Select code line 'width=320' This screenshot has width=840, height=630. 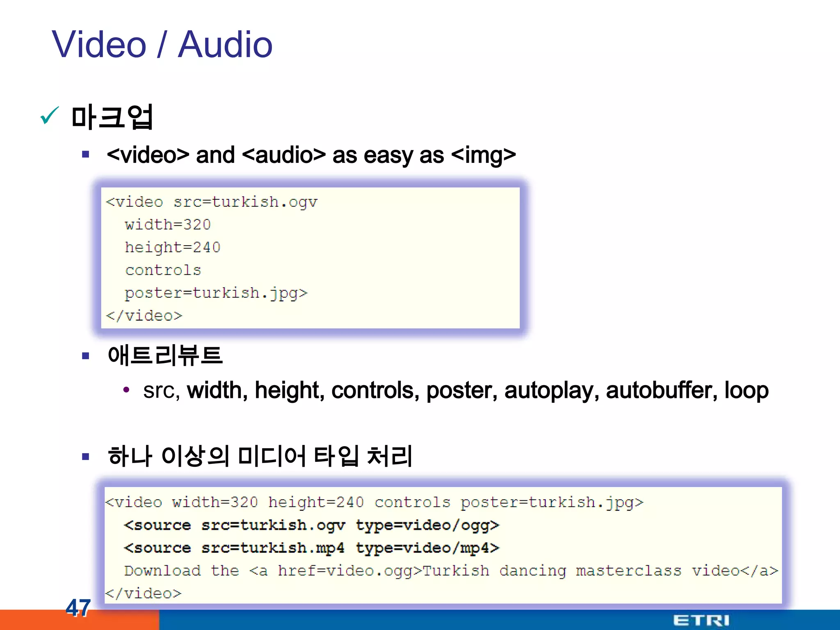pos(168,224)
